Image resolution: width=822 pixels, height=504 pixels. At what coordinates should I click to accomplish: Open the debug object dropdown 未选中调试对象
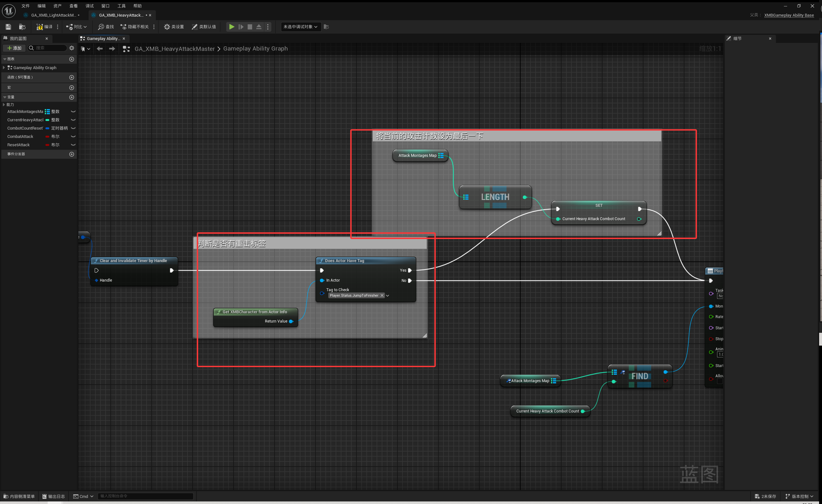(x=300, y=27)
